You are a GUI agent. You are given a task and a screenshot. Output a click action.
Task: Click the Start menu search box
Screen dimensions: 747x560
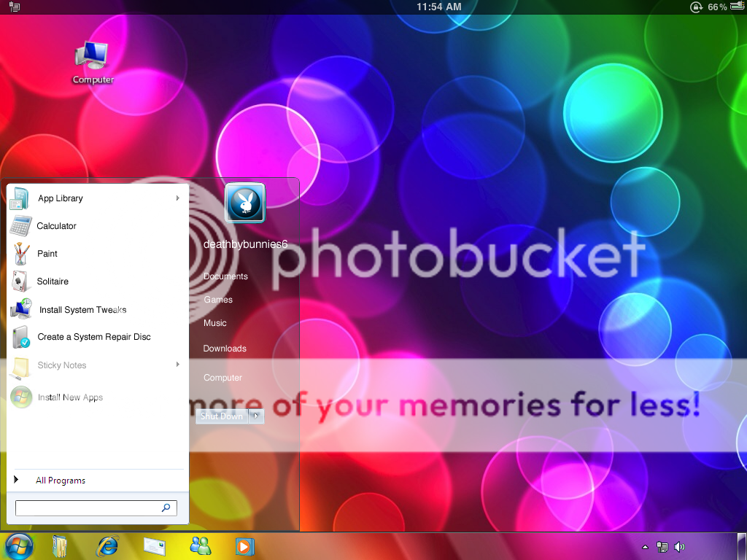point(96,507)
